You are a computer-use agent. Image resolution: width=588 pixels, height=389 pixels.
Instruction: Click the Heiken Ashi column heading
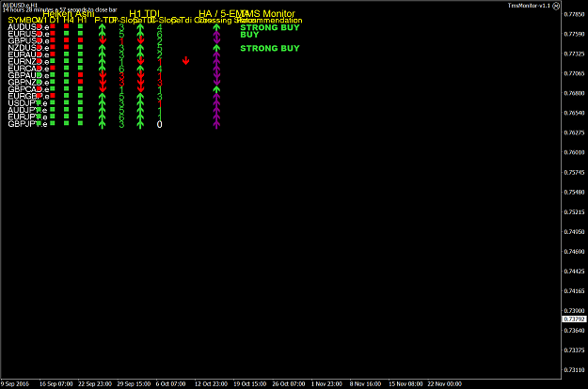point(69,14)
